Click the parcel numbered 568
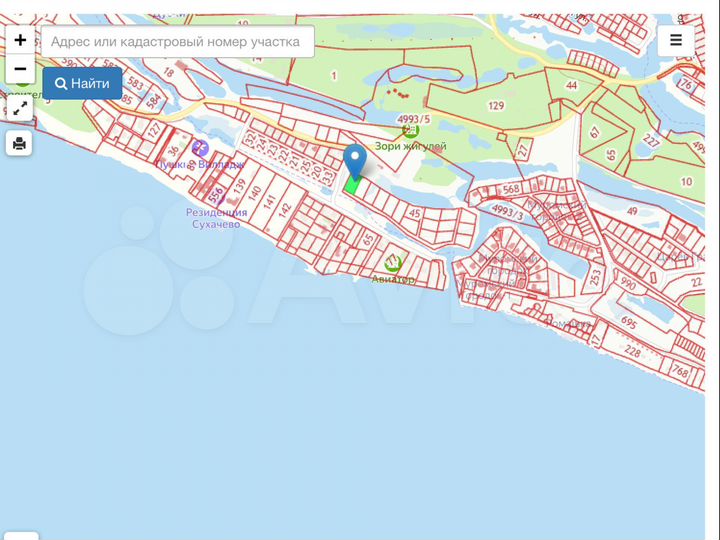This screenshot has height=540, width=720. (x=511, y=189)
